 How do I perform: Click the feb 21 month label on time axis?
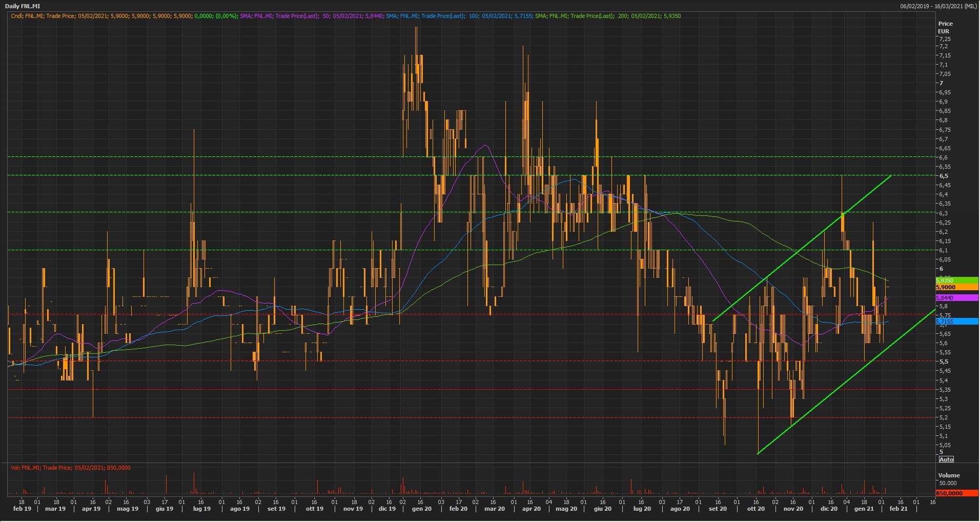pos(899,509)
